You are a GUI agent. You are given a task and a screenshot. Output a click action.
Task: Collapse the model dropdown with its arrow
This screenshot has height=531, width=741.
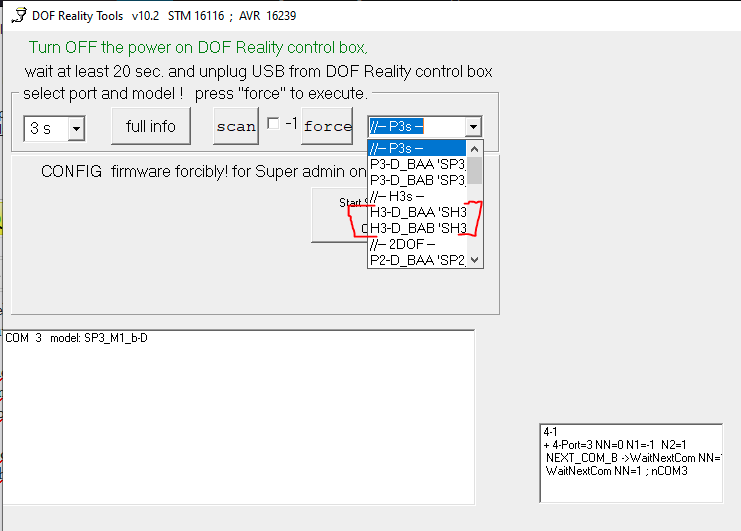[473, 127]
